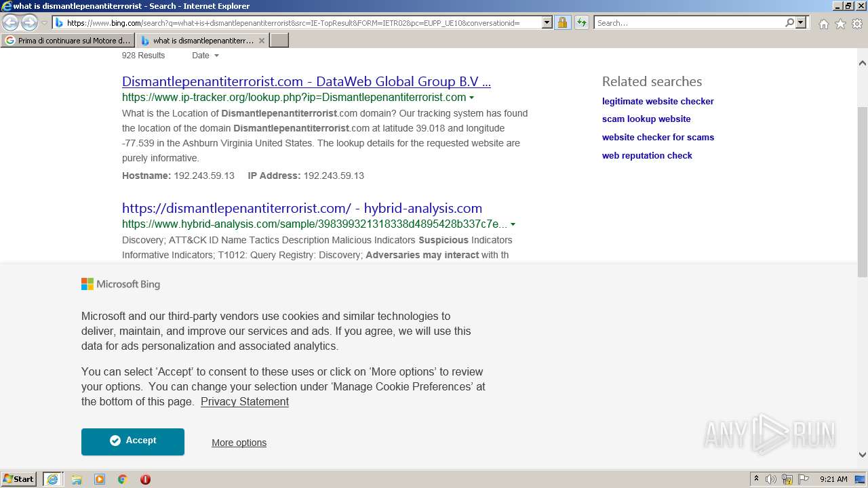Click Internet Explorer taskbar icon

point(52,479)
